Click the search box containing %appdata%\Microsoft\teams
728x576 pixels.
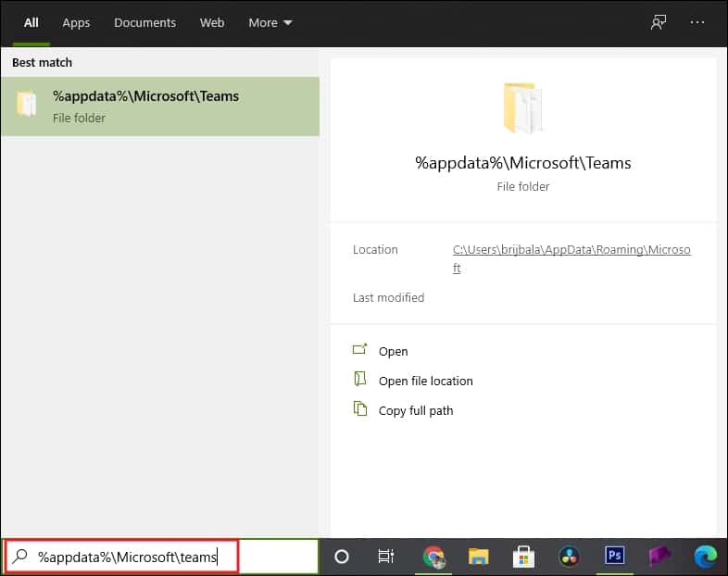[128, 557]
